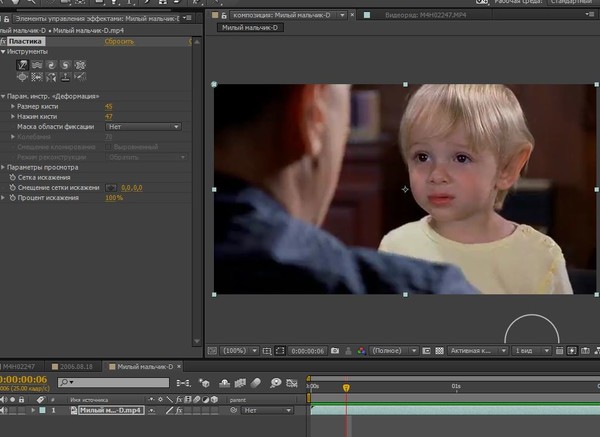Click the brainstorm icon in timeline

(x=276, y=383)
